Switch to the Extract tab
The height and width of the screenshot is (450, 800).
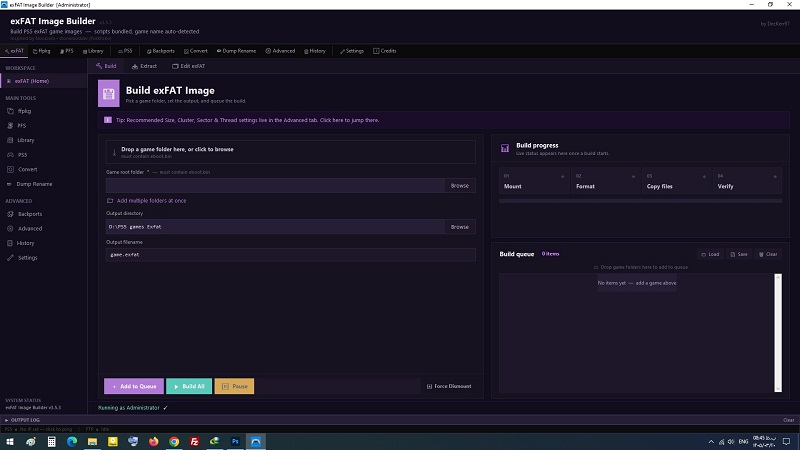pyautogui.click(x=144, y=66)
